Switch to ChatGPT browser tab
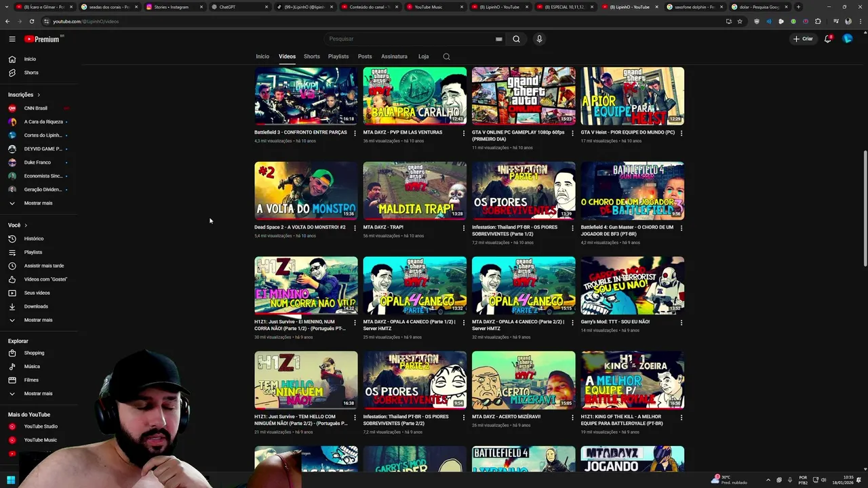Image resolution: width=868 pixels, height=488 pixels. 239,7
